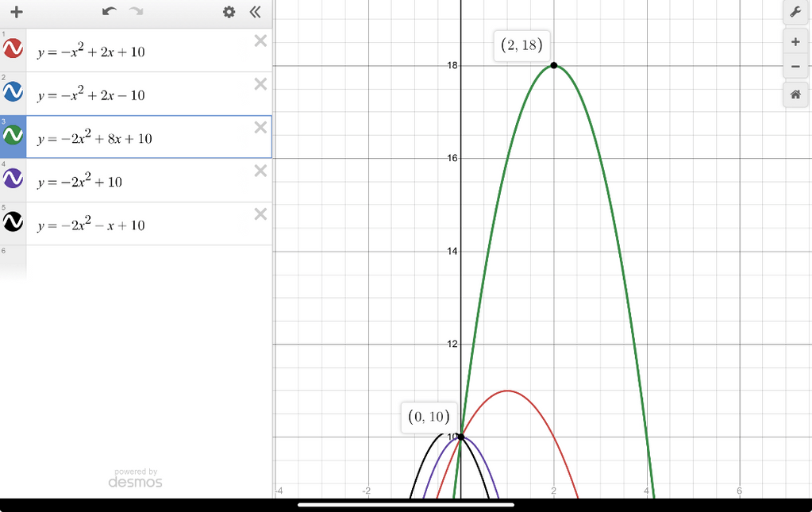812x512 pixels.
Task: Edit expression y = −2x² − x + 10
Action: pyautogui.click(x=149, y=224)
